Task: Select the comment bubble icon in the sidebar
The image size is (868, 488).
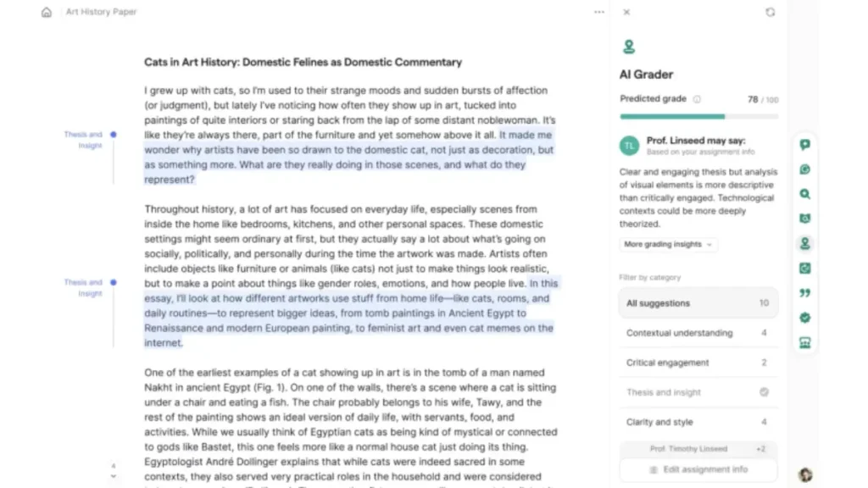Action: click(x=805, y=144)
